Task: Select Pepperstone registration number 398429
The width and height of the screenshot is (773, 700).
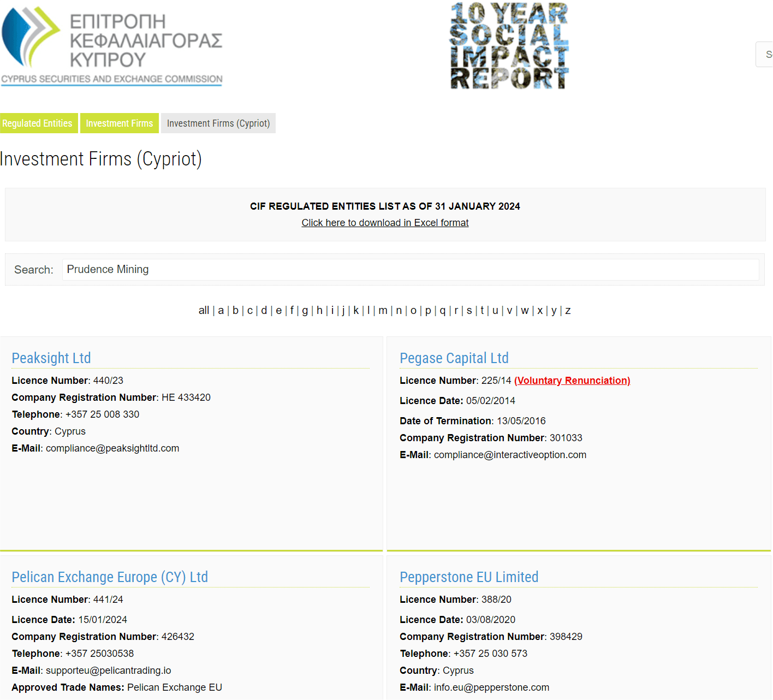Action: pos(566,637)
